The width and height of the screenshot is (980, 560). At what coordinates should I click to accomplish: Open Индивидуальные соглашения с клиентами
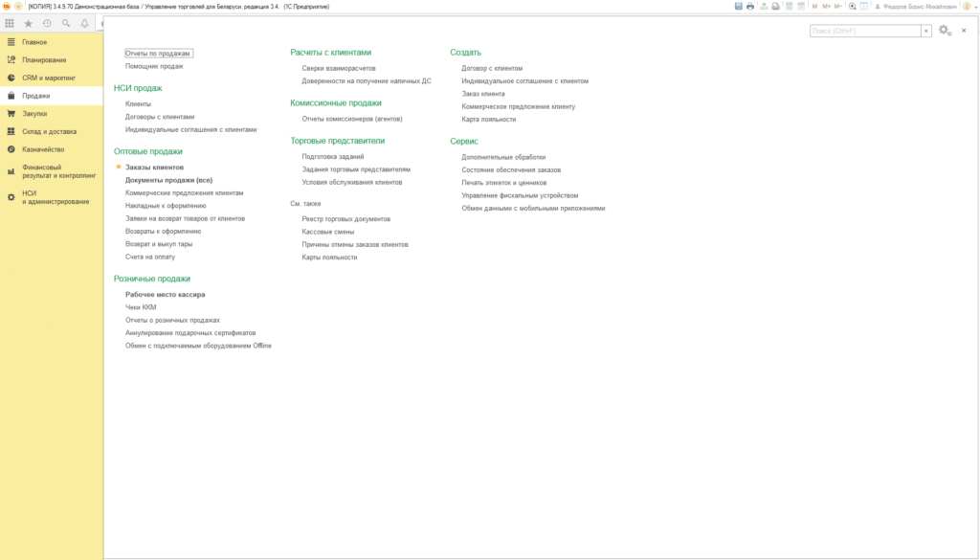tap(191, 129)
